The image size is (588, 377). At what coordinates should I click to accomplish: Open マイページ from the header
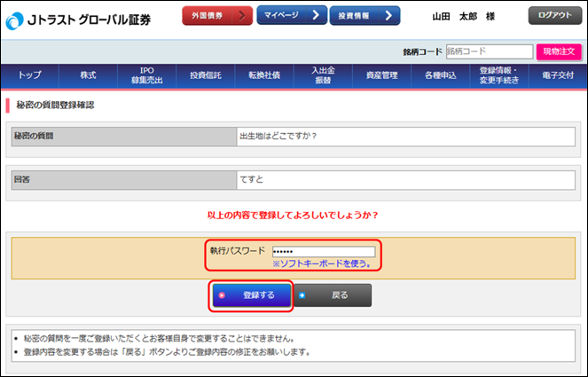pos(292,15)
